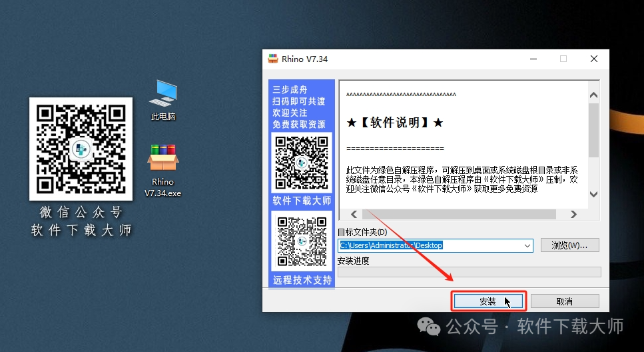
Task: Click the 软件下载大师 sidebar label
Action: pos(302,201)
